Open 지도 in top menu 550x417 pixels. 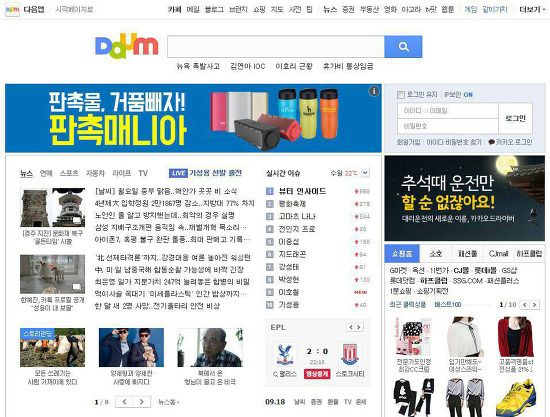coord(277,9)
